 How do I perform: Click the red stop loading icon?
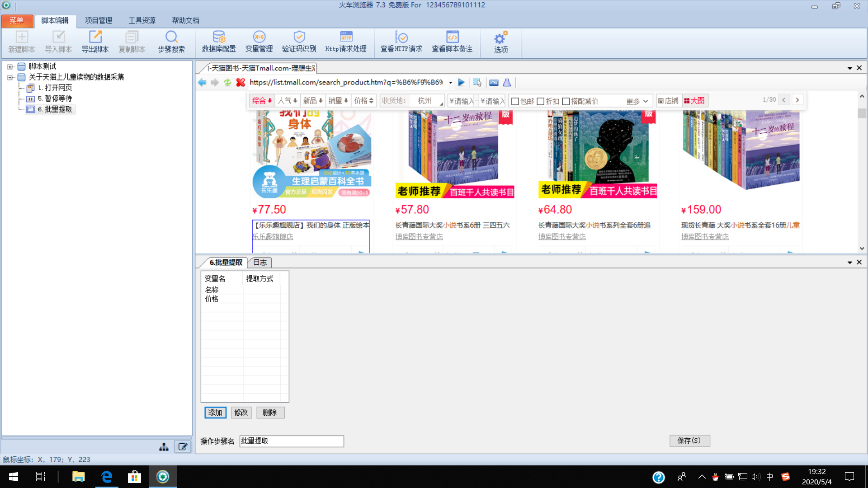point(241,82)
